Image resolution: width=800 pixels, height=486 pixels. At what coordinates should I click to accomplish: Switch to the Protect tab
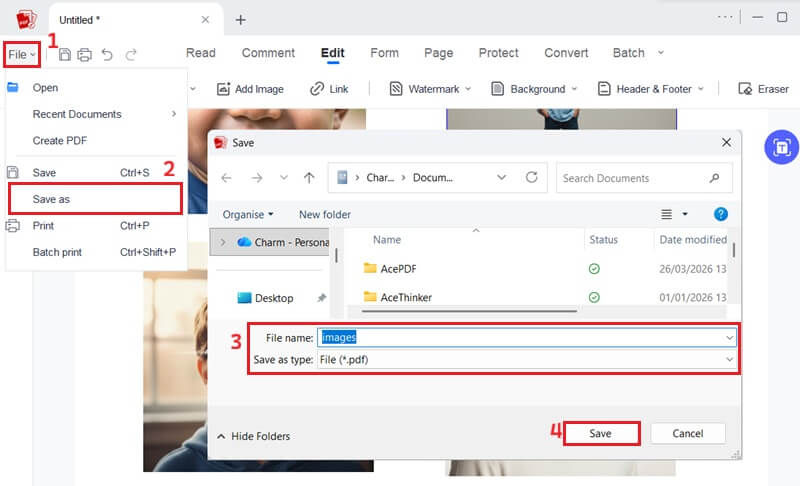coord(498,53)
